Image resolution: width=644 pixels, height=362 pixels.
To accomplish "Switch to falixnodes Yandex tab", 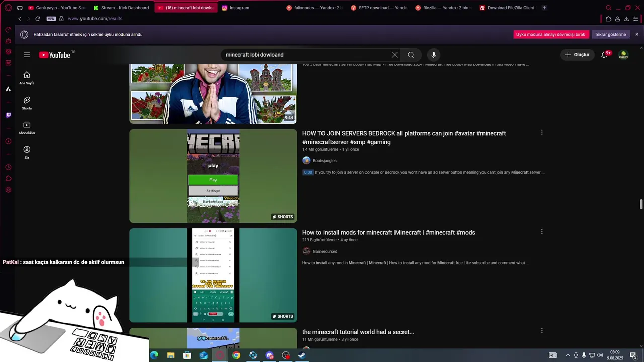I will pos(314,8).
